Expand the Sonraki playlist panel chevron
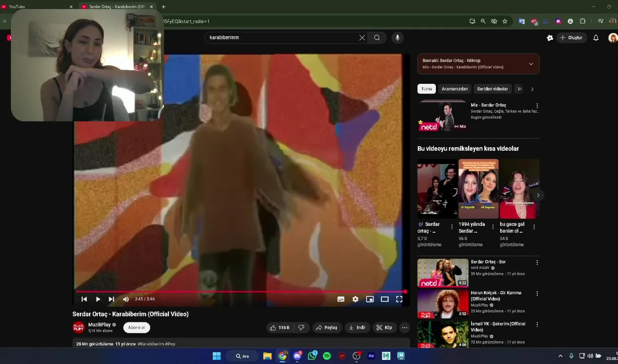 pos(531,64)
